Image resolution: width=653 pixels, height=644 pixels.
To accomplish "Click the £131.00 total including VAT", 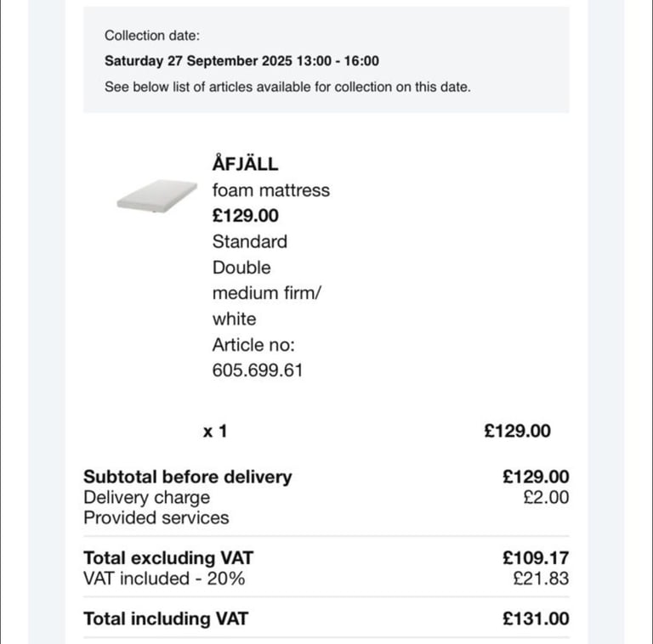I will pos(536,619).
